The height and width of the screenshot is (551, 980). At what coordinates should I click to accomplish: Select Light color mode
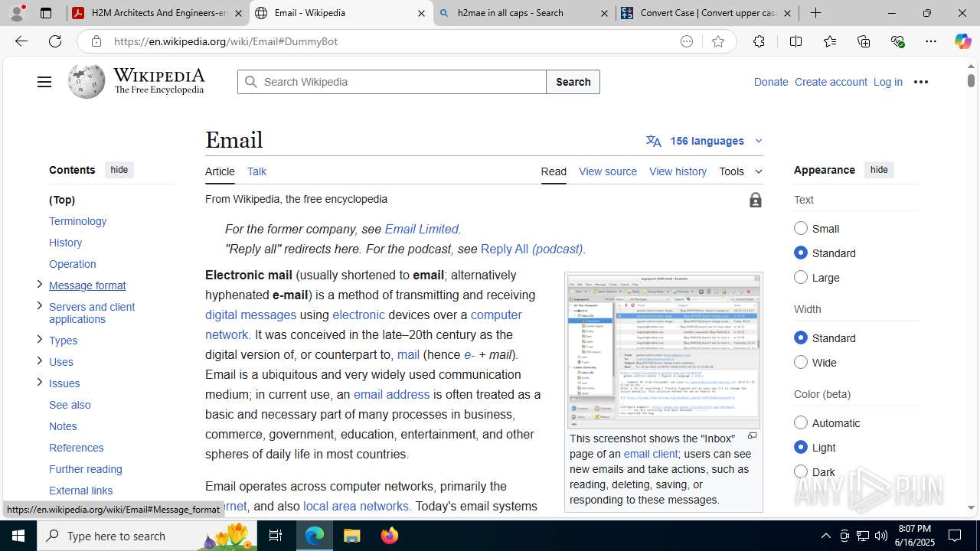[801, 447]
